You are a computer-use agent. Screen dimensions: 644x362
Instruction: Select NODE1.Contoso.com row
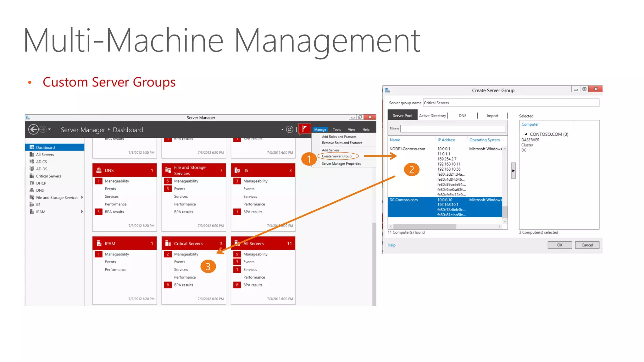click(x=445, y=172)
